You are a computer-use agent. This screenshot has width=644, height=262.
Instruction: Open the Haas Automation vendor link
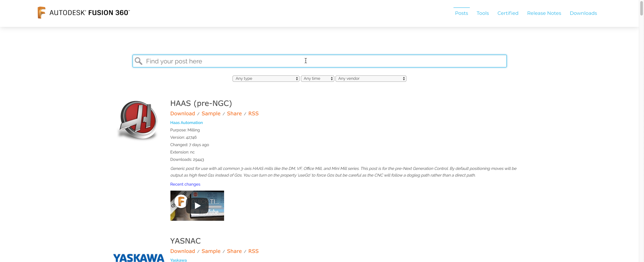[186, 123]
